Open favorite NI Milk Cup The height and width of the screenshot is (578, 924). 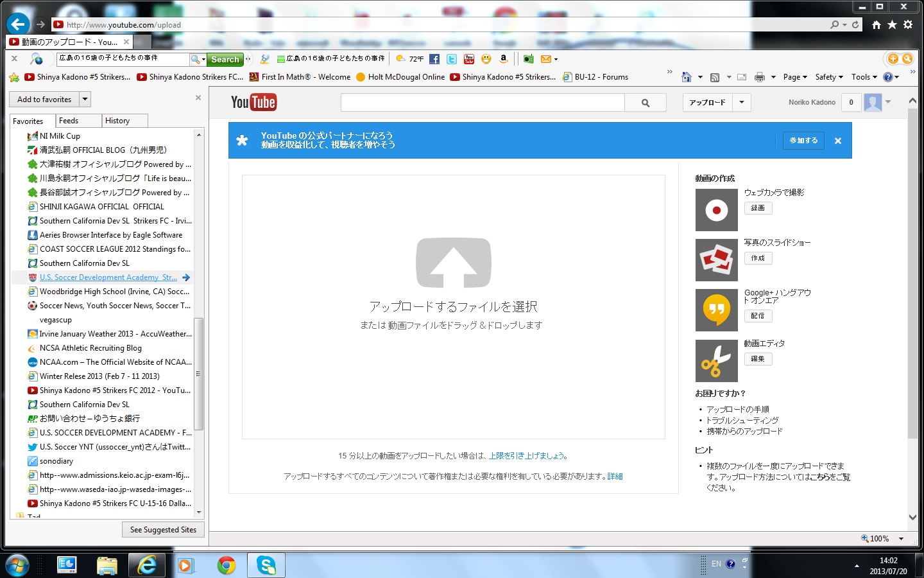tap(60, 136)
